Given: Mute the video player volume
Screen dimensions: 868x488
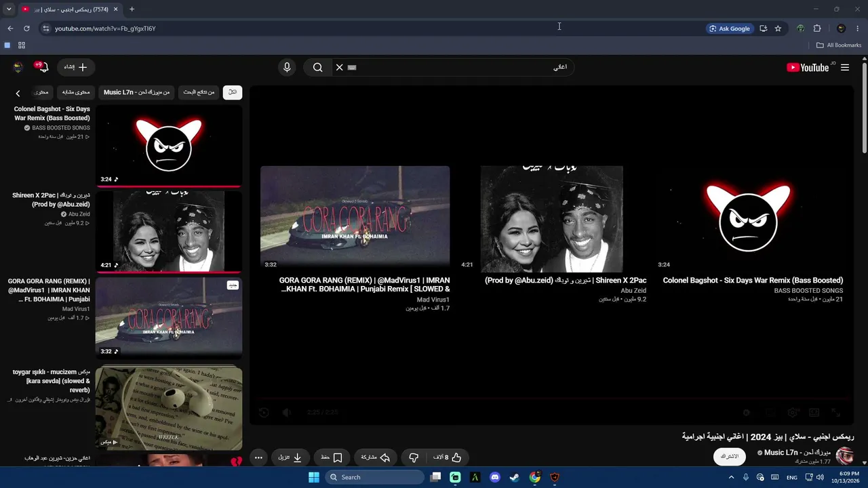Looking at the screenshot, I should point(287,412).
